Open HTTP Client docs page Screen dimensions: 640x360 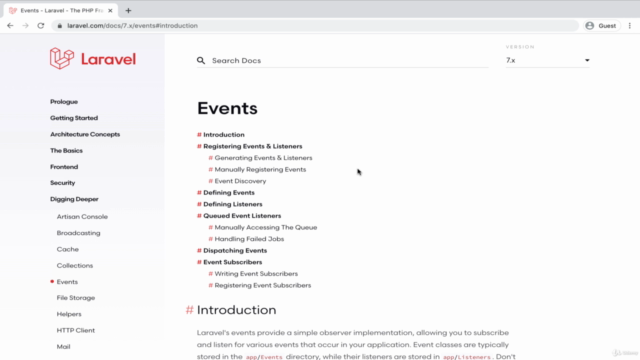[76, 331]
